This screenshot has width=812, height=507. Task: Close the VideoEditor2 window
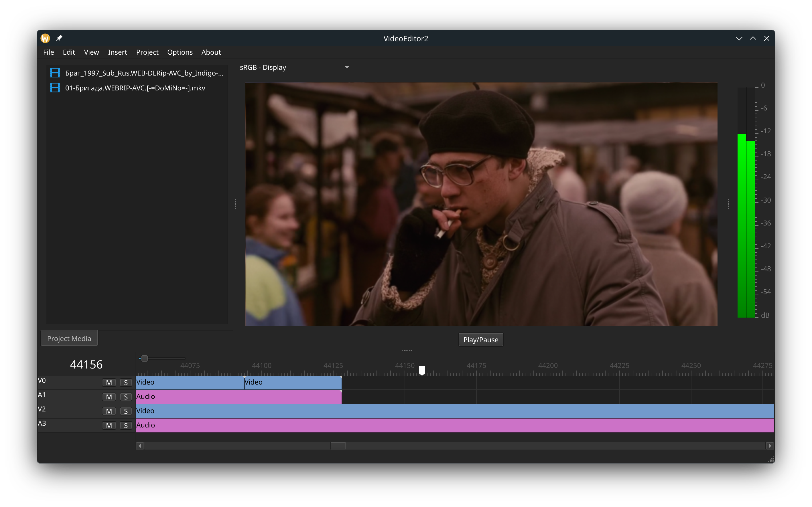click(766, 39)
